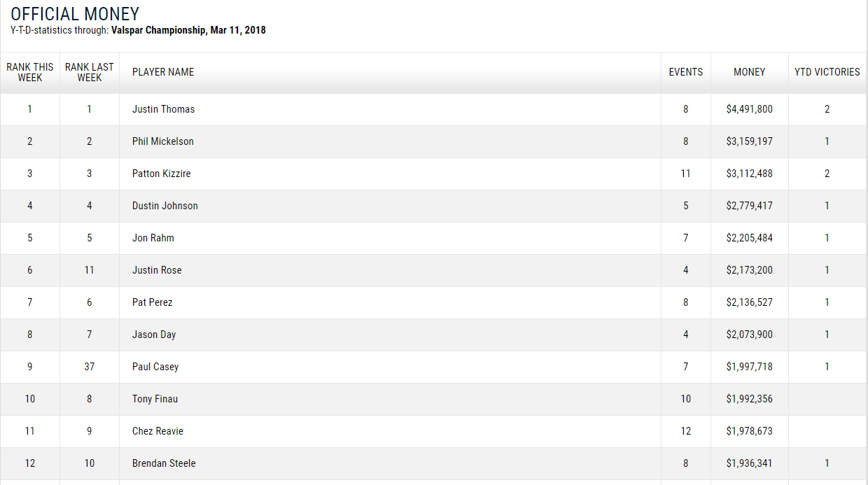Viewport: 868px width, 485px height.
Task: Click Paul Casey's name
Action: [155, 367]
